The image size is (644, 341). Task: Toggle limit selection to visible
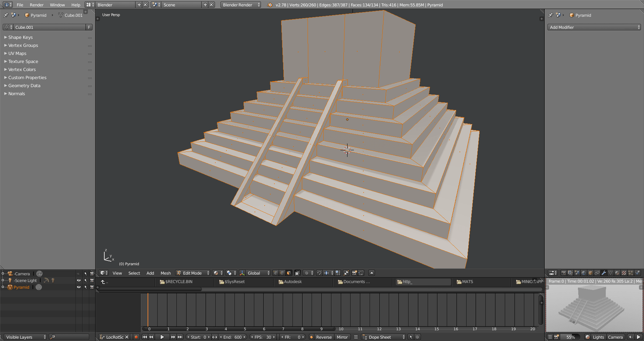(297, 273)
